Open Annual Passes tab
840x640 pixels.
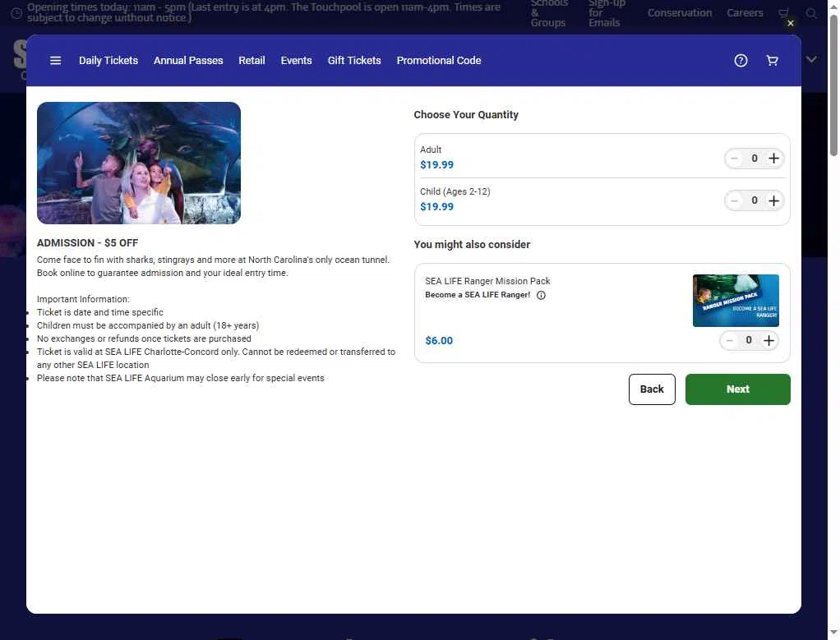pos(188,61)
